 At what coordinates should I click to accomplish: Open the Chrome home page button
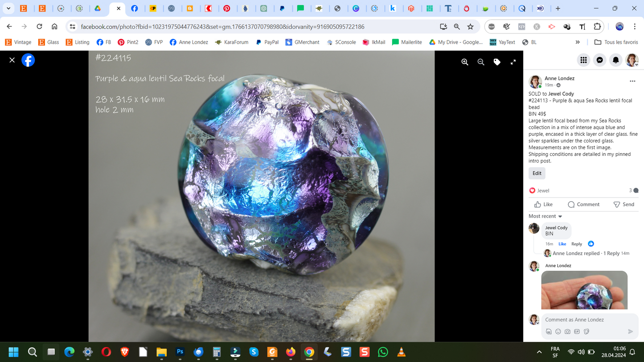[54, 27]
